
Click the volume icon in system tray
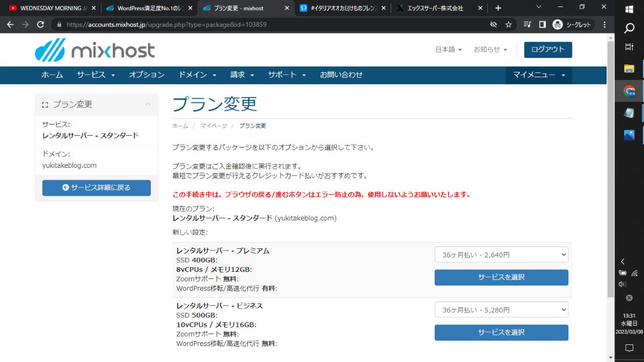tap(623, 284)
